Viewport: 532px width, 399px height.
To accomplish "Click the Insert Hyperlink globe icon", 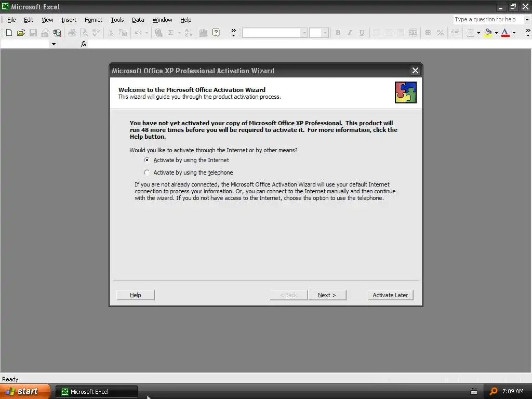I will click(158, 33).
